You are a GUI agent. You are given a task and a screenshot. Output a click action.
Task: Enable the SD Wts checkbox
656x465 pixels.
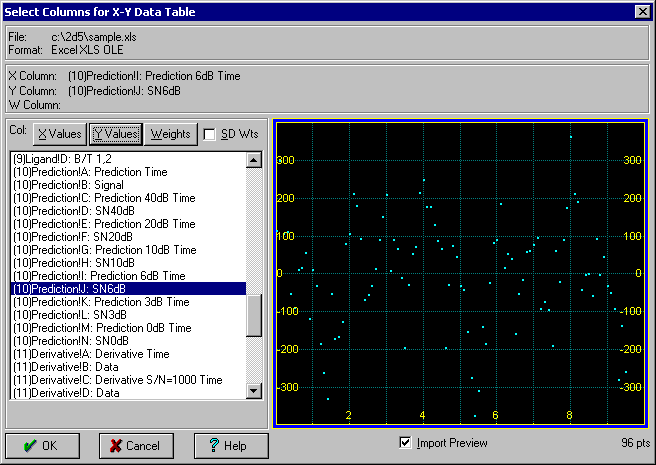tap(209, 134)
